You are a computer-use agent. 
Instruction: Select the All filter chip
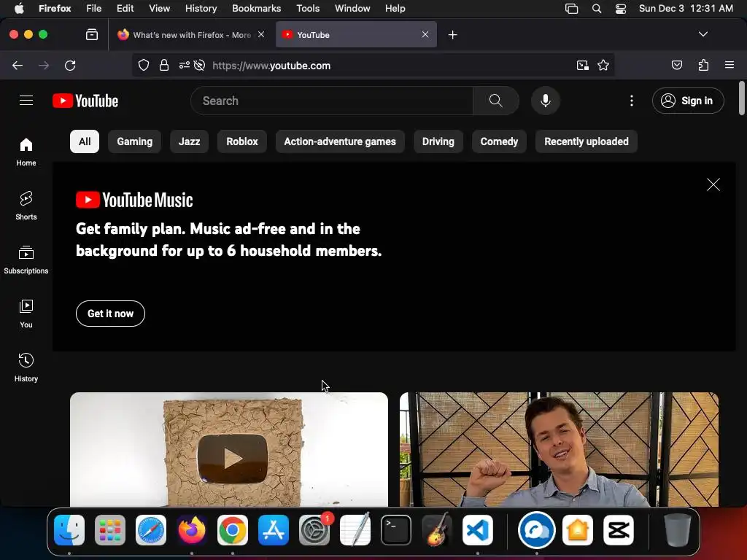tap(85, 141)
